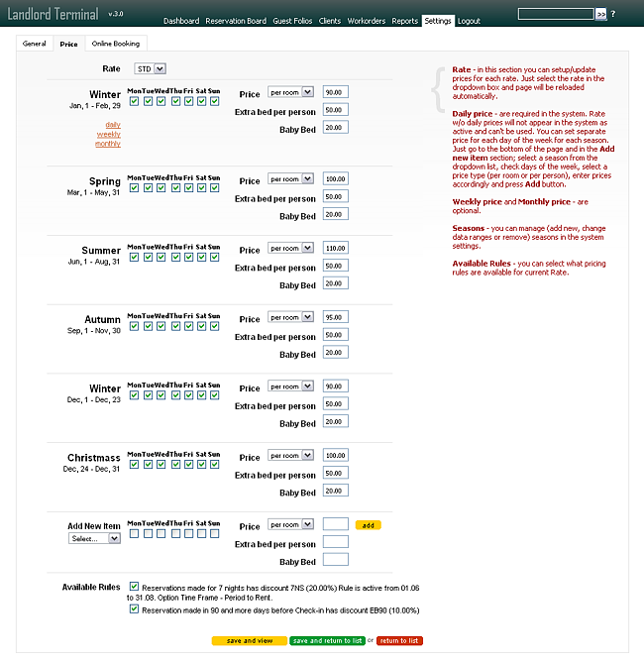Click Autumn Baby Bed field 20.00
The width and height of the screenshot is (644, 662).
click(x=336, y=352)
